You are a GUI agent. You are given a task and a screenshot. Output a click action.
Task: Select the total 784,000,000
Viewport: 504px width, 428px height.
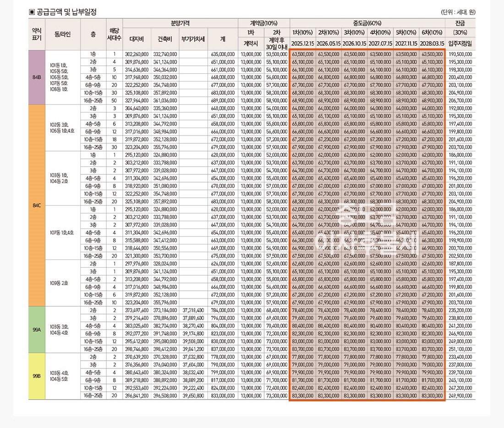[x=223, y=310]
